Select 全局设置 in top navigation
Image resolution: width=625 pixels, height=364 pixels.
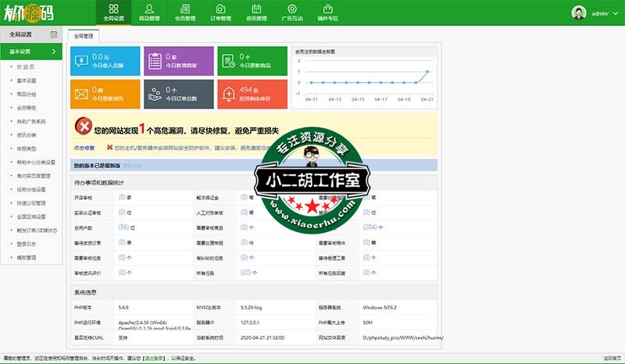click(x=113, y=12)
